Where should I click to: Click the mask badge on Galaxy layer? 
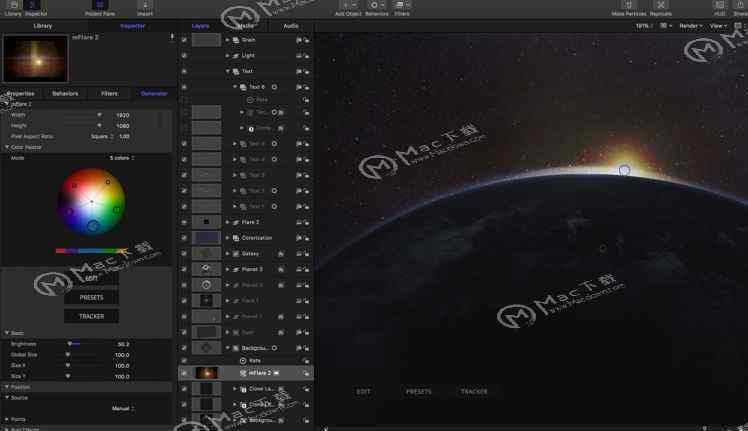(x=281, y=254)
